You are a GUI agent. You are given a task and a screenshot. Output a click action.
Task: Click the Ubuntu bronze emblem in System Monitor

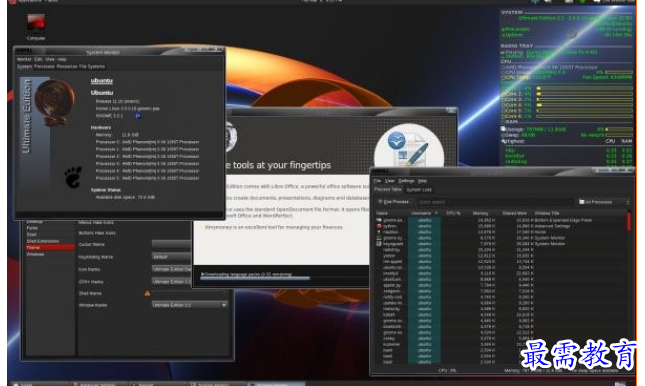[x=54, y=102]
